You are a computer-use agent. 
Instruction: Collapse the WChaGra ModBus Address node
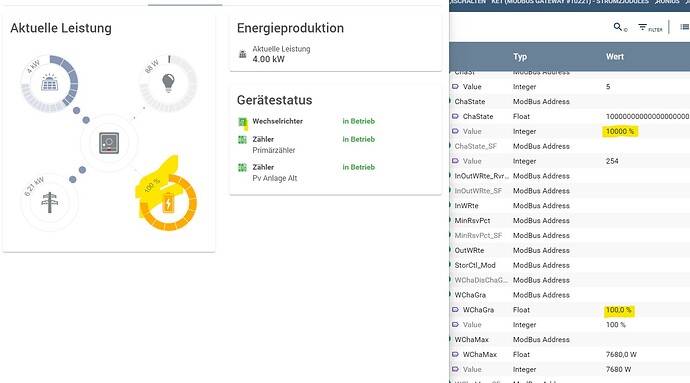(x=450, y=295)
